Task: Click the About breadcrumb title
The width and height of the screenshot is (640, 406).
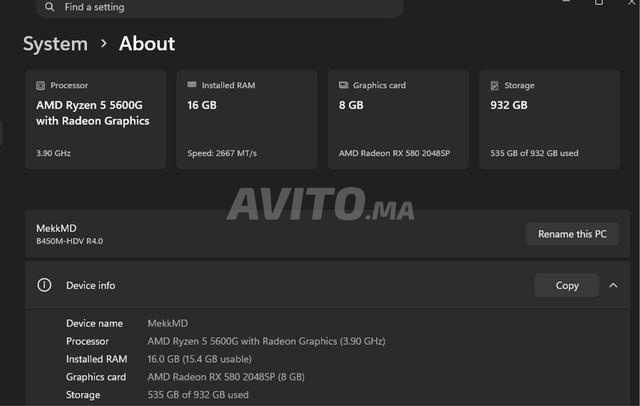Action: pyautogui.click(x=147, y=44)
